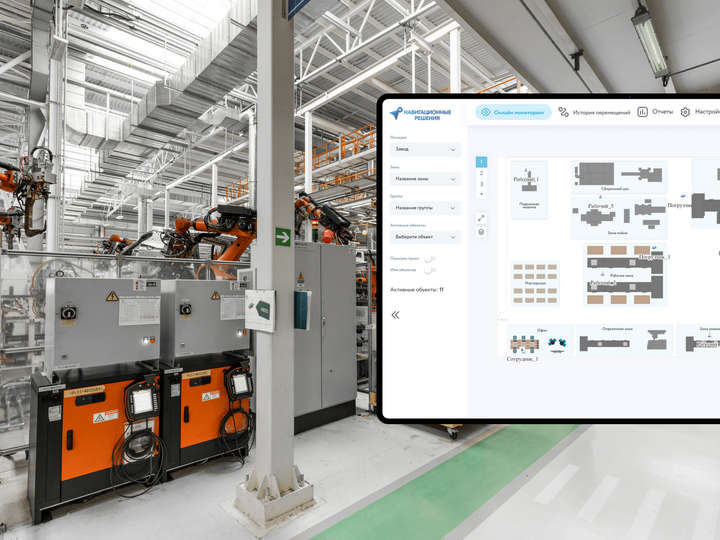Open the Онлайн мониторинг tab
Screen dimensions: 720x540
513,113
